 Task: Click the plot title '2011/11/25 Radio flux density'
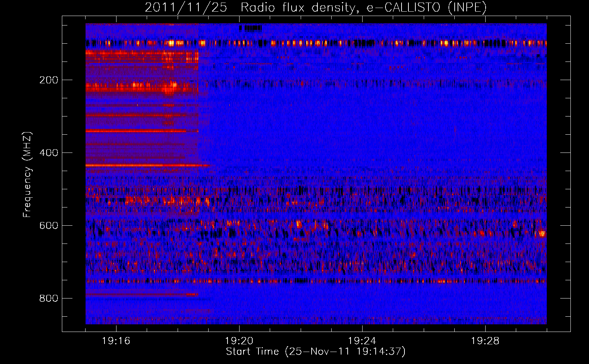pos(316,8)
